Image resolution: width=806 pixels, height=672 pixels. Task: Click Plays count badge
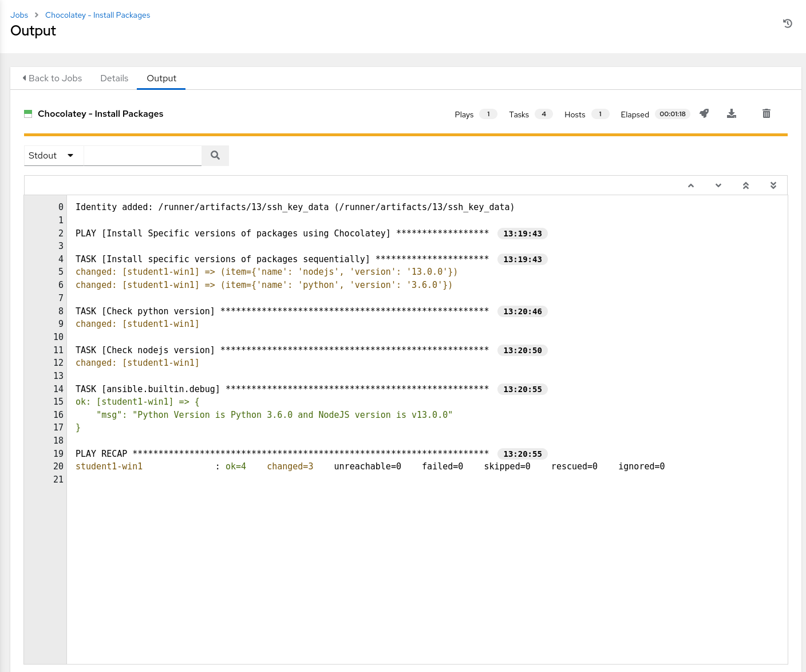(488, 114)
